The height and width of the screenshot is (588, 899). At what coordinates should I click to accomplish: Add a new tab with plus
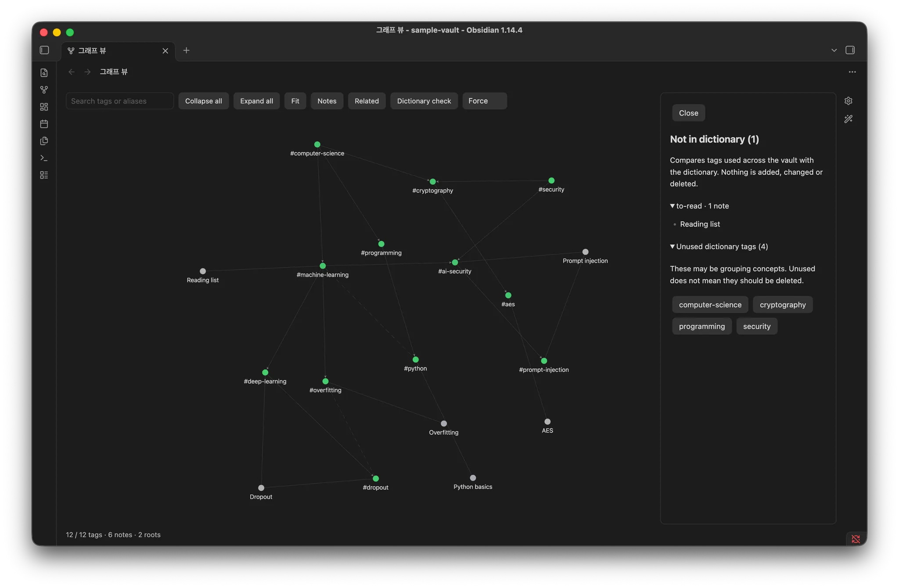(186, 50)
